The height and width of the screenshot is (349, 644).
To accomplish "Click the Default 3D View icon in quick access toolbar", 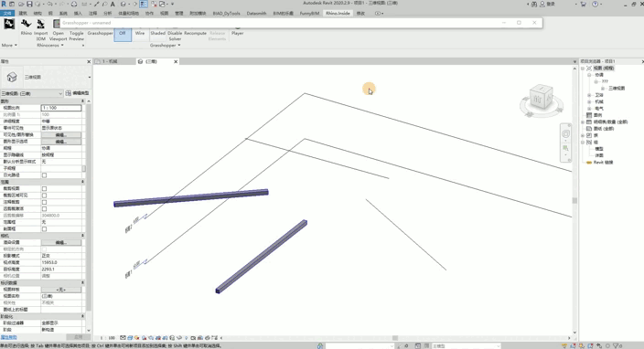I will tap(123, 4).
